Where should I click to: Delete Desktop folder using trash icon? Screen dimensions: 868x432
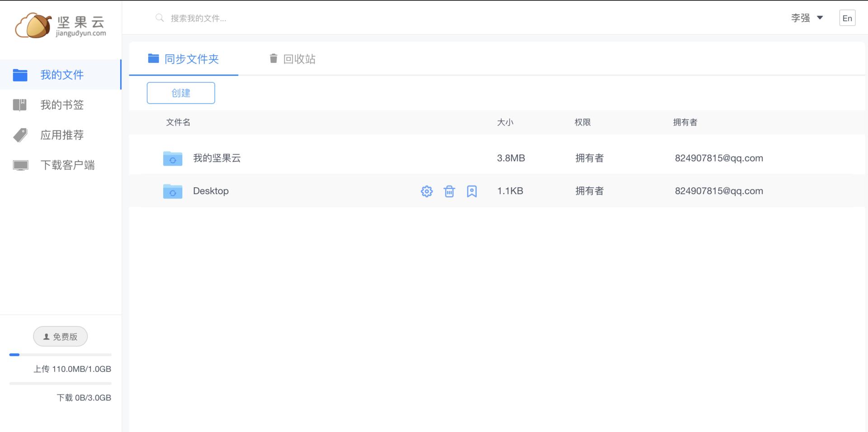(449, 191)
